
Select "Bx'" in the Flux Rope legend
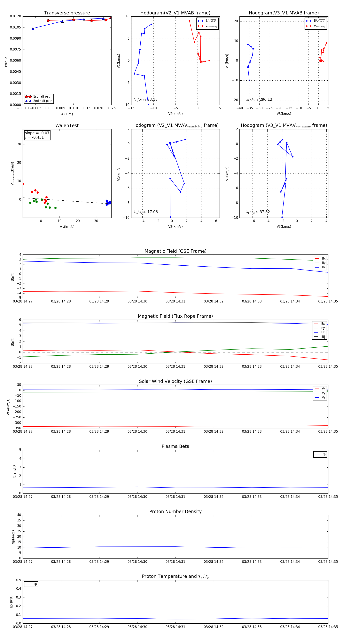[x=320, y=324]
